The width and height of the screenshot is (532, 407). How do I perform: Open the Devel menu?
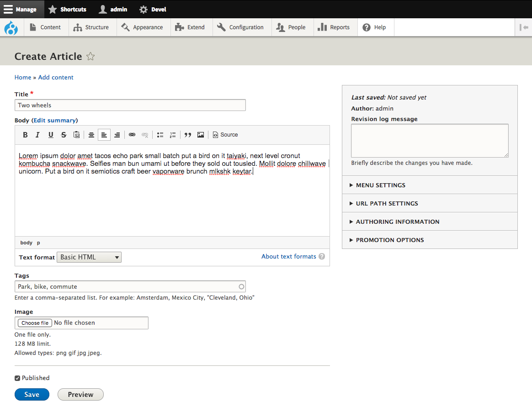(x=153, y=9)
